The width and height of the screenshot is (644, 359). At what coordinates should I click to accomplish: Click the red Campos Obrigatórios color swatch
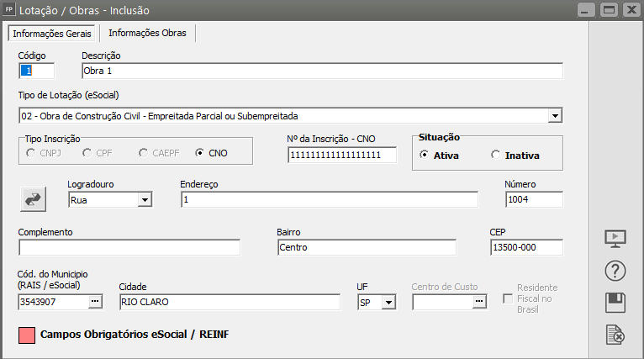coord(26,335)
